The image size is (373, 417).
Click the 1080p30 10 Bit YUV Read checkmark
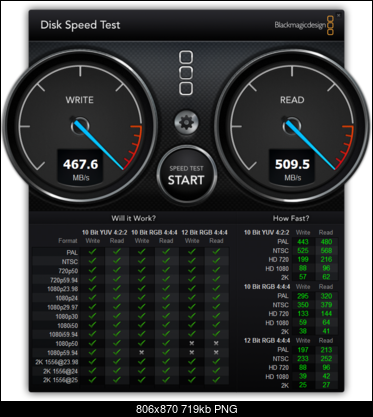click(x=117, y=315)
